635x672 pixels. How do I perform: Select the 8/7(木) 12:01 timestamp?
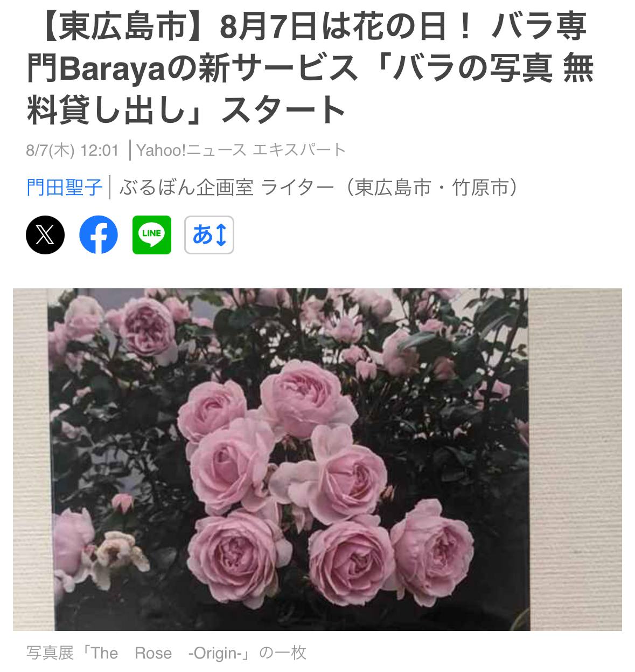pyautogui.click(x=72, y=150)
